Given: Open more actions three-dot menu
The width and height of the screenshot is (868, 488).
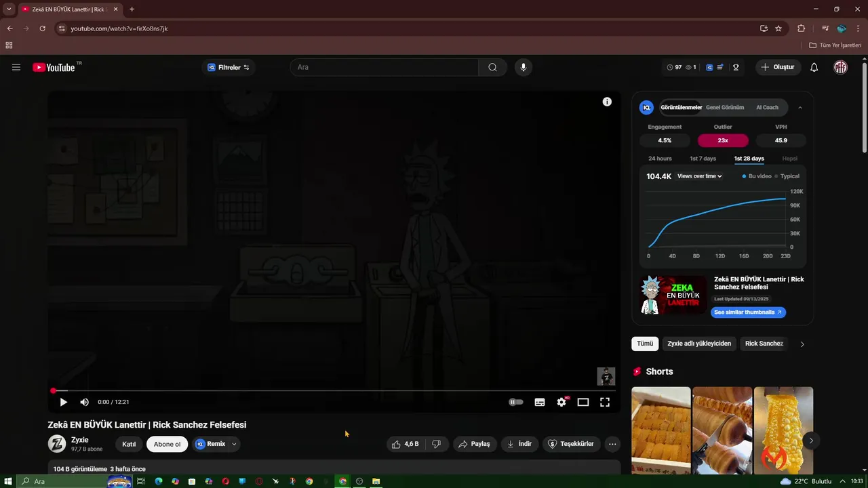Looking at the screenshot, I should click(612, 444).
